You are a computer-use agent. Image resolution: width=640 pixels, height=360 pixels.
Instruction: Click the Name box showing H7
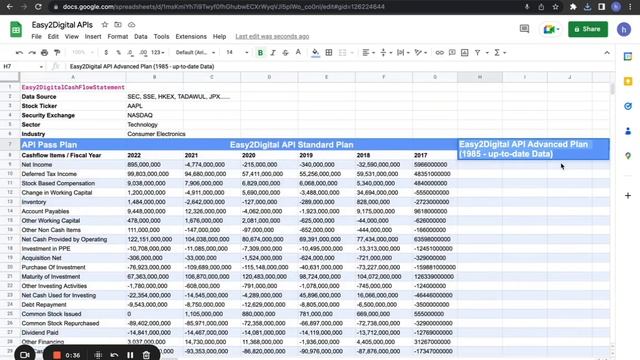coord(23,66)
